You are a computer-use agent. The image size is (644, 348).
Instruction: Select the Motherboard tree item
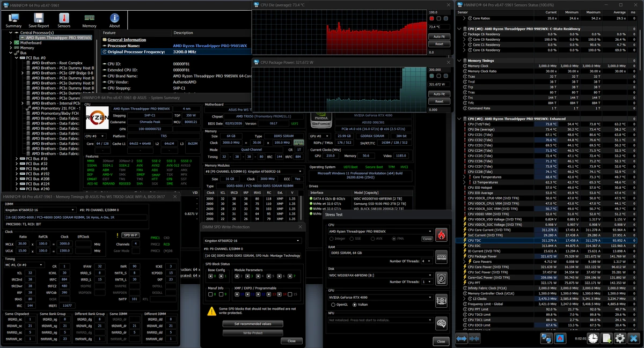pyautogui.click(x=31, y=43)
